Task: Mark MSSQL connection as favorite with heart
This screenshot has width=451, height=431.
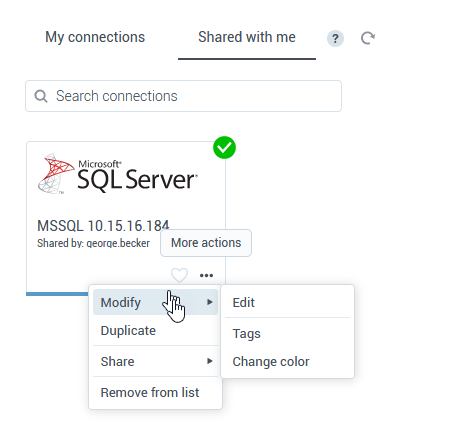Action: (x=179, y=275)
